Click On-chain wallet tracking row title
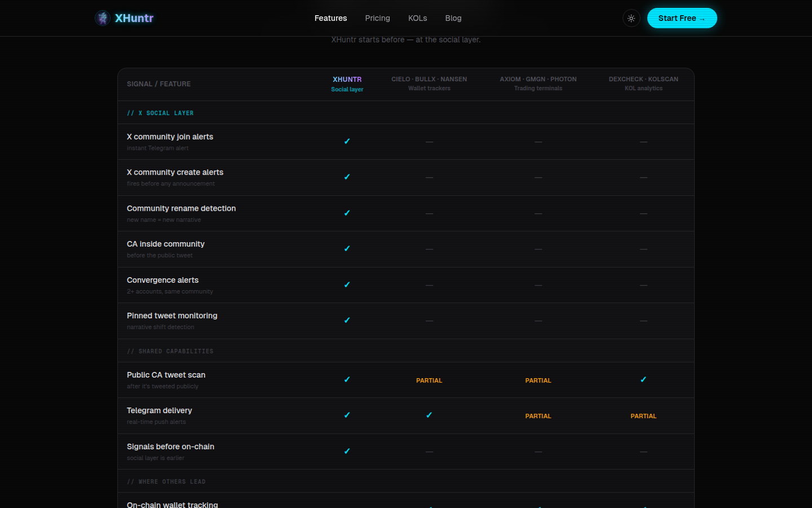 172,505
